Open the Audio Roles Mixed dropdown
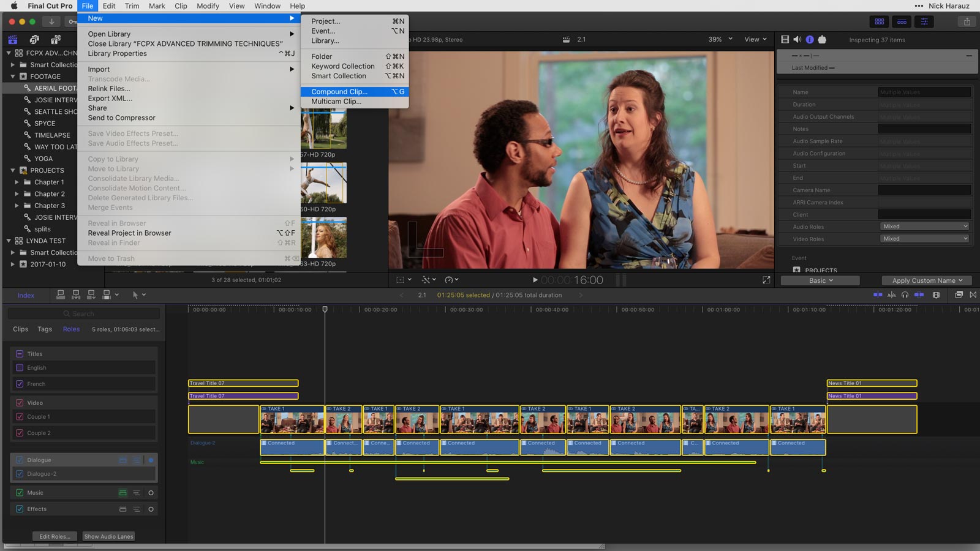The image size is (980, 551). tap(925, 227)
